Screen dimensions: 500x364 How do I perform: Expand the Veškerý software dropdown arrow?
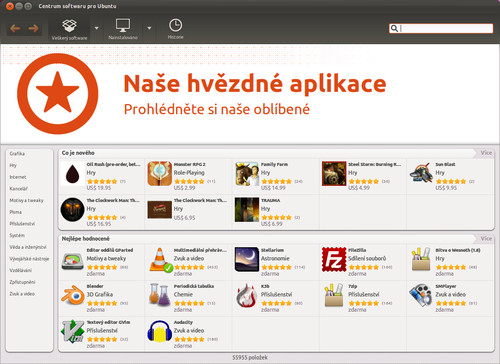pos(97,28)
